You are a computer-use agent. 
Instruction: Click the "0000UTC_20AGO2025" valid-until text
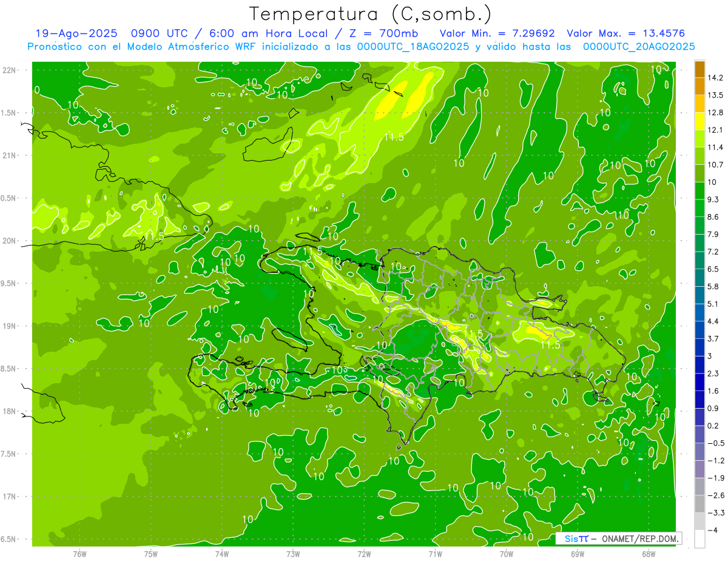point(639,47)
